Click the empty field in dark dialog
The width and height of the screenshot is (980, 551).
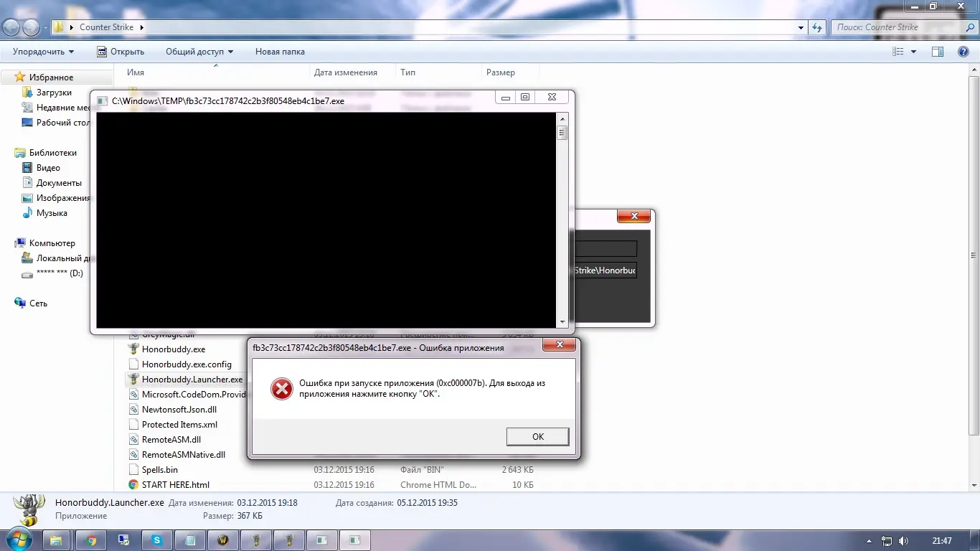[x=606, y=248]
